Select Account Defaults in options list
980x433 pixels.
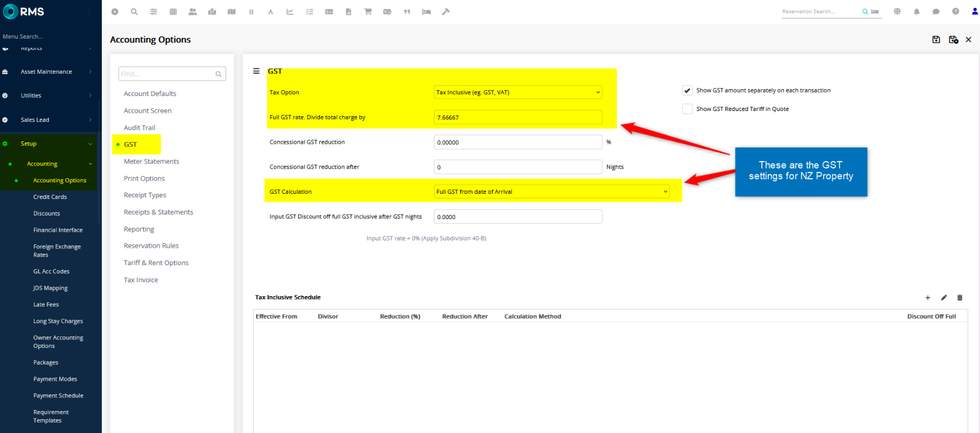(150, 94)
